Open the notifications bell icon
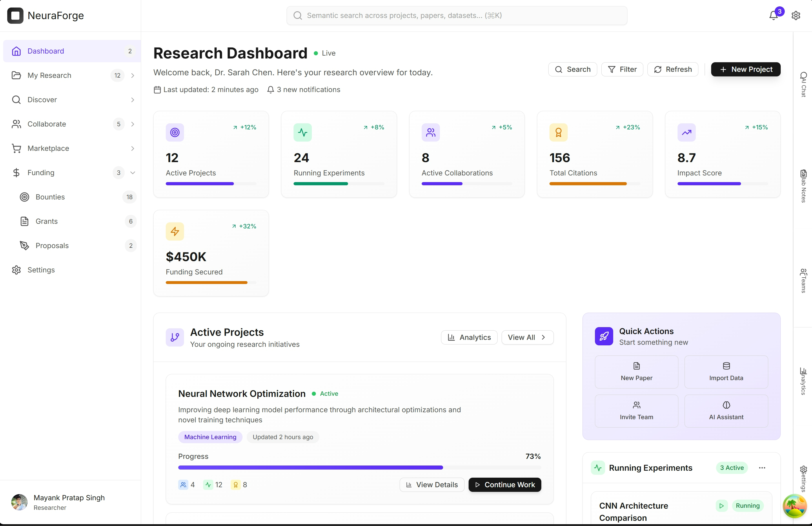Screen dimensions: 812x526 coord(773,15)
